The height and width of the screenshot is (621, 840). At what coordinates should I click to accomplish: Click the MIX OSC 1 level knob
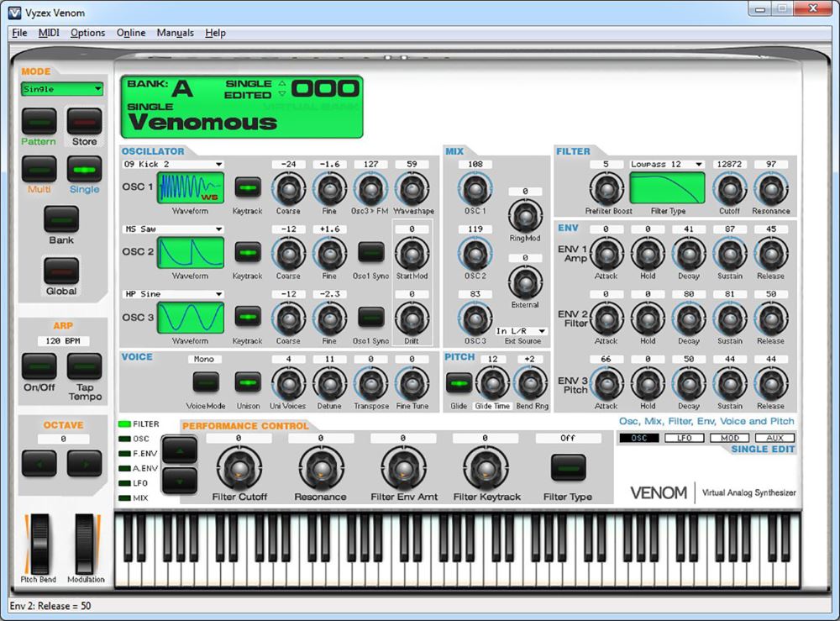click(x=475, y=188)
